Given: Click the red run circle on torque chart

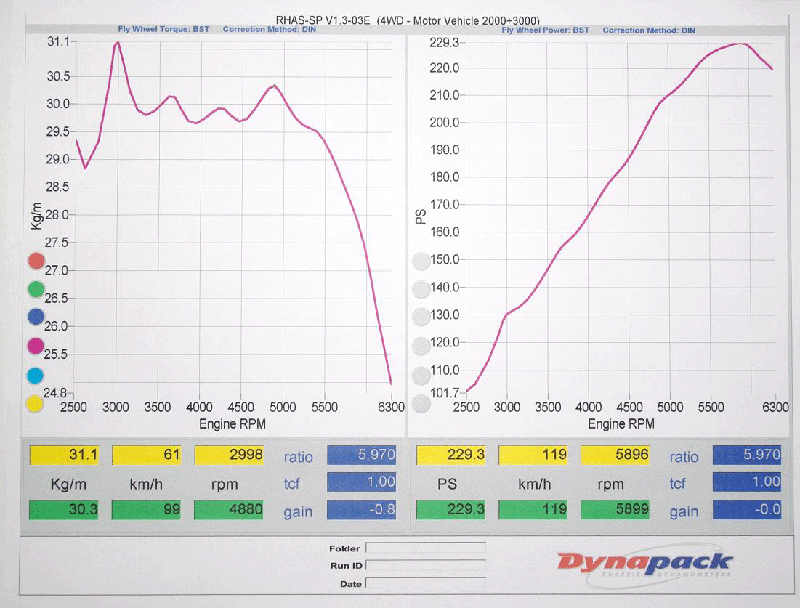Looking at the screenshot, I should click(x=36, y=262).
